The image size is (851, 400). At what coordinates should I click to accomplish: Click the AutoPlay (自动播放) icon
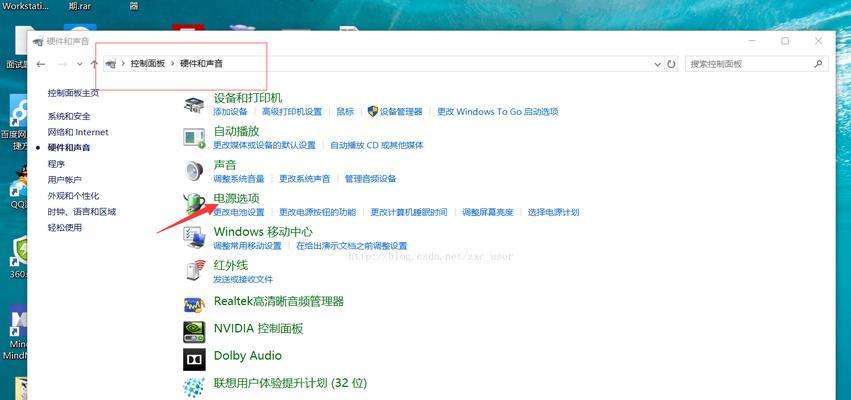point(194,138)
